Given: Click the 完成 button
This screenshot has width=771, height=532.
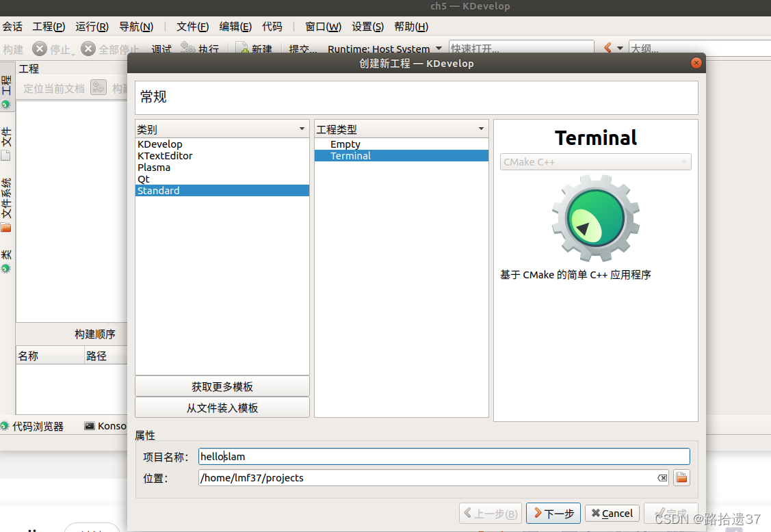Looking at the screenshot, I should (x=670, y=514).
